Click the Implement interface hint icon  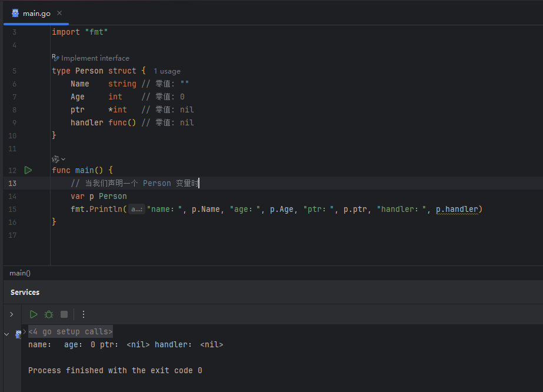point(55,58)
